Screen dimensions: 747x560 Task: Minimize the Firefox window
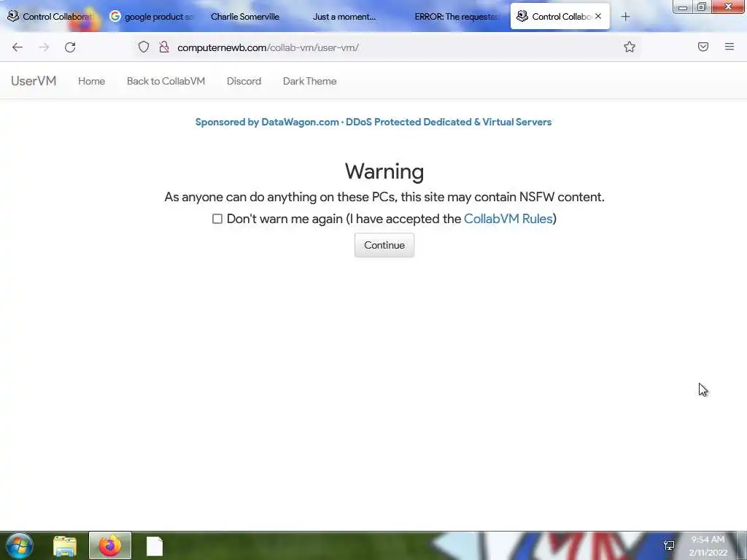click(683, 7)
